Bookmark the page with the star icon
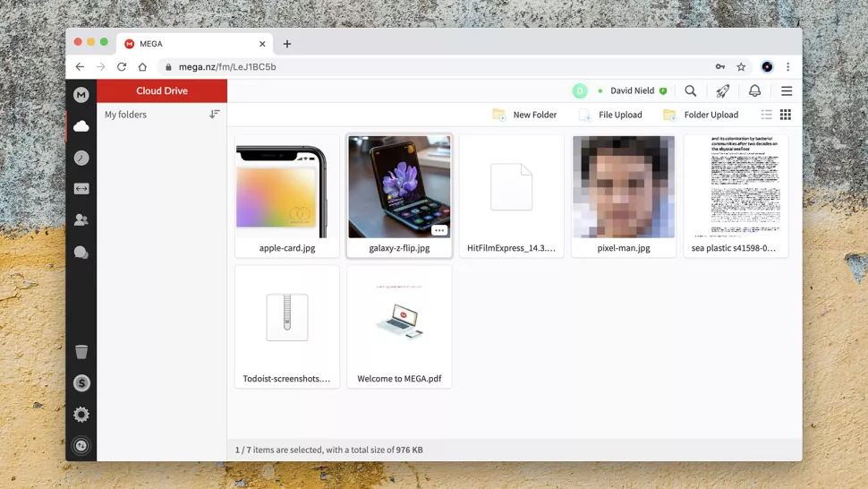Screen dimensions: 868x489 tap(741, 66)
